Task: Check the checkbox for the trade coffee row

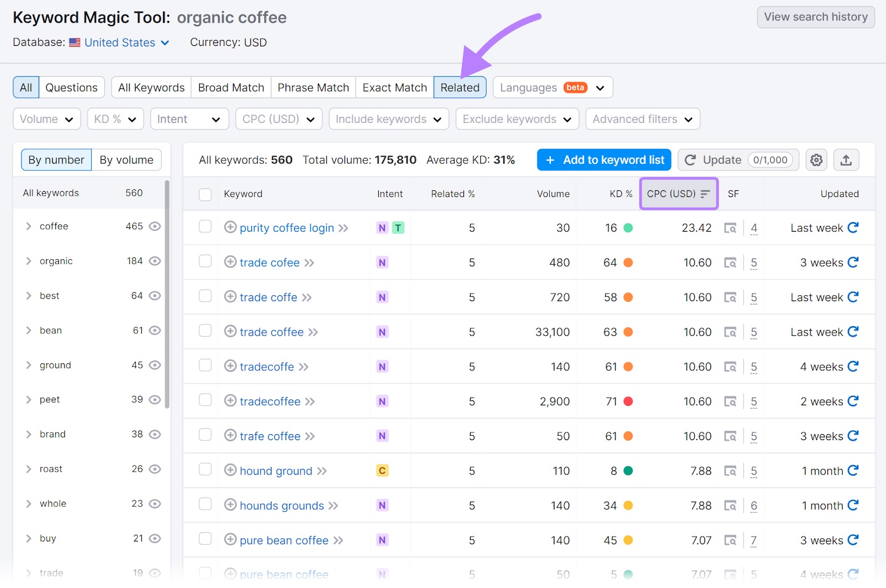Action: click(205, 332)
